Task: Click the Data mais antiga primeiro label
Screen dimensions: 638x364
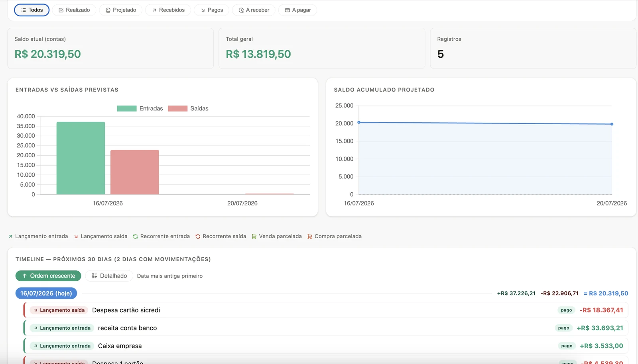Action: 170,276
